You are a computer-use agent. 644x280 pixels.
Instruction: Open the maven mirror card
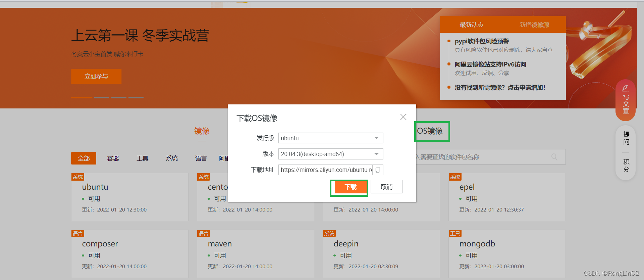[255, 254]
